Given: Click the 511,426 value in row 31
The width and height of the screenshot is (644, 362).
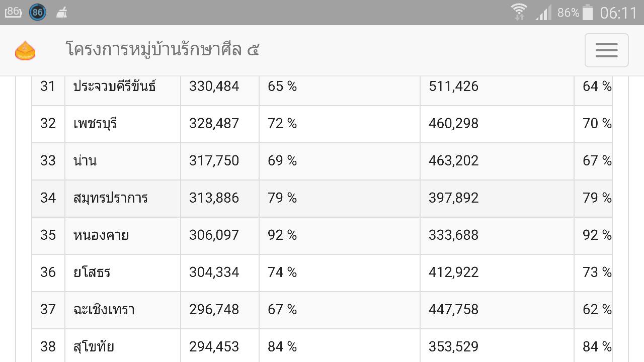Looking at the screenshot, I should (453, 86).
